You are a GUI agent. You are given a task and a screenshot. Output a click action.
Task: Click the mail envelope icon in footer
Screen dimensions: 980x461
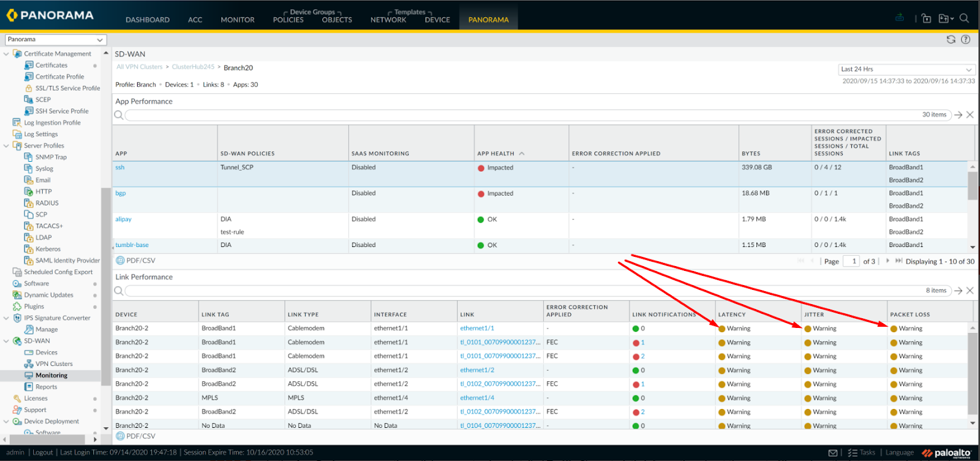832,453
